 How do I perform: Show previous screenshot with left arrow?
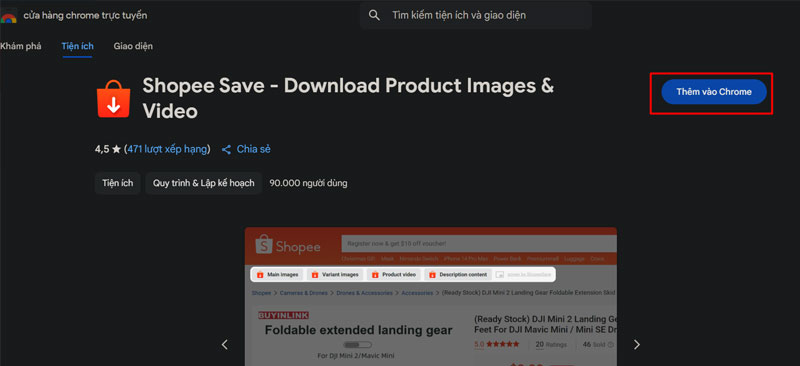pos(225,345)
